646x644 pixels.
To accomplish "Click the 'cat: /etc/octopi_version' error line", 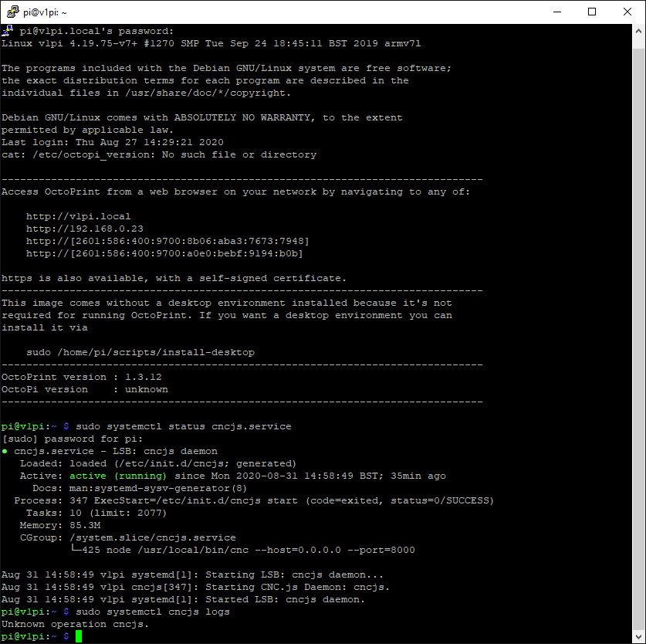I will (159, 154).
